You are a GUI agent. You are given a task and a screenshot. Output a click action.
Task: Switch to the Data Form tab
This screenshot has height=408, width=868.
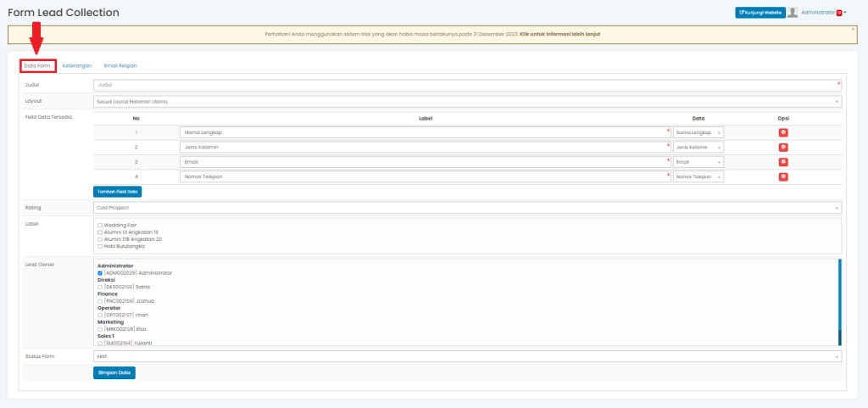tap(37, 66)
